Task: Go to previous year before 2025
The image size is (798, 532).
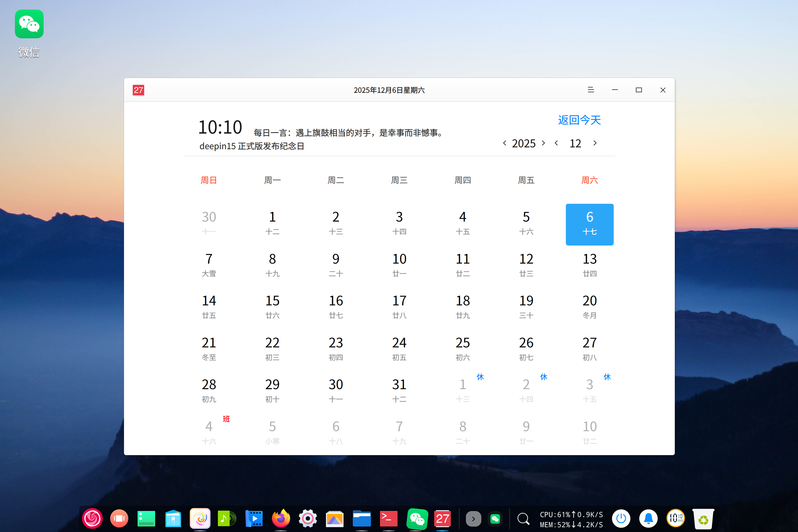Action: coord(505,143)
